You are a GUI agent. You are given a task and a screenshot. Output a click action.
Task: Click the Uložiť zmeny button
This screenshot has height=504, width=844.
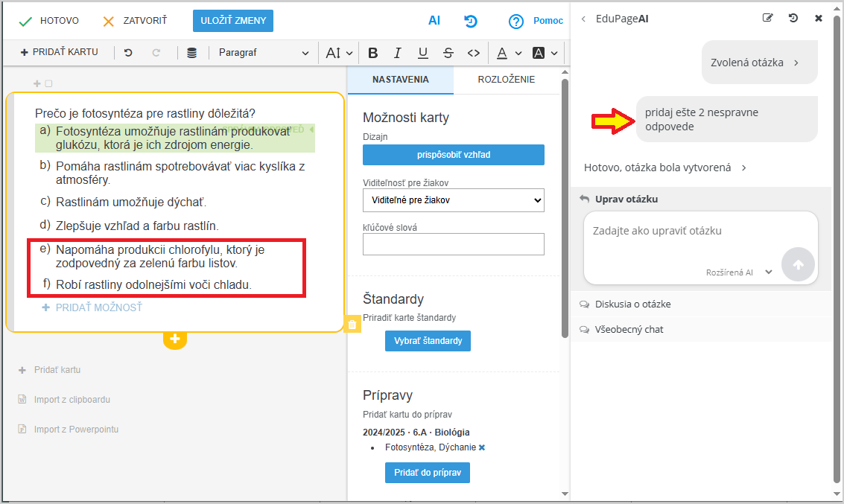tap(233, 21)
